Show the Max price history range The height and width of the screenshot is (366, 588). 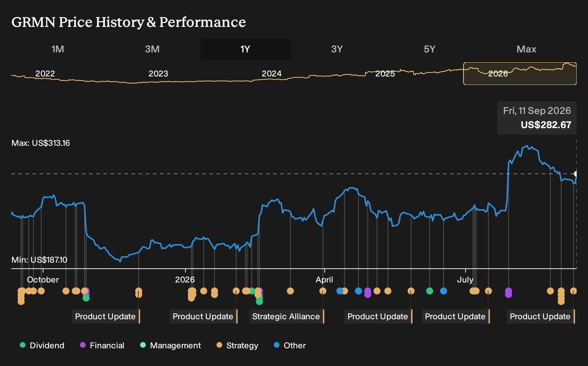pyautogui.click(x=526, y=49)
